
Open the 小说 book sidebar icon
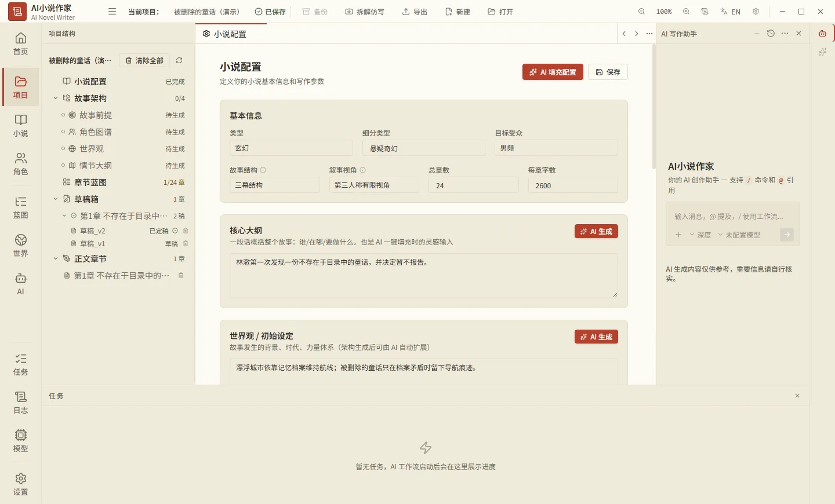tap(20, 125)
